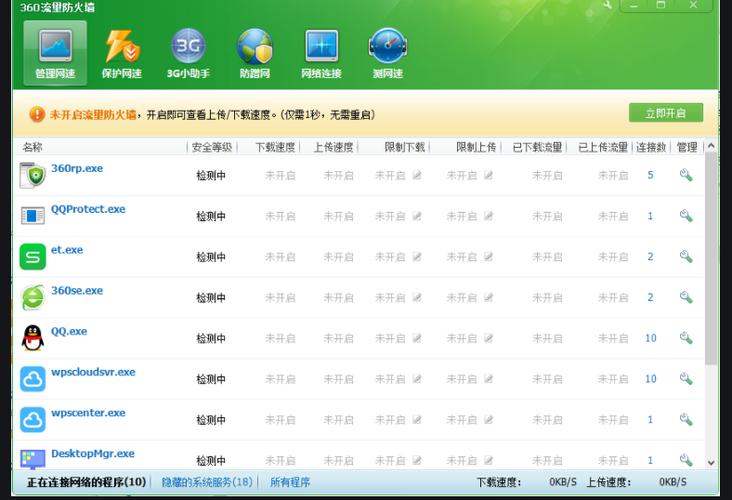Open settings via title bar wrench icon
732x500 pixels.
pos(608,5)
